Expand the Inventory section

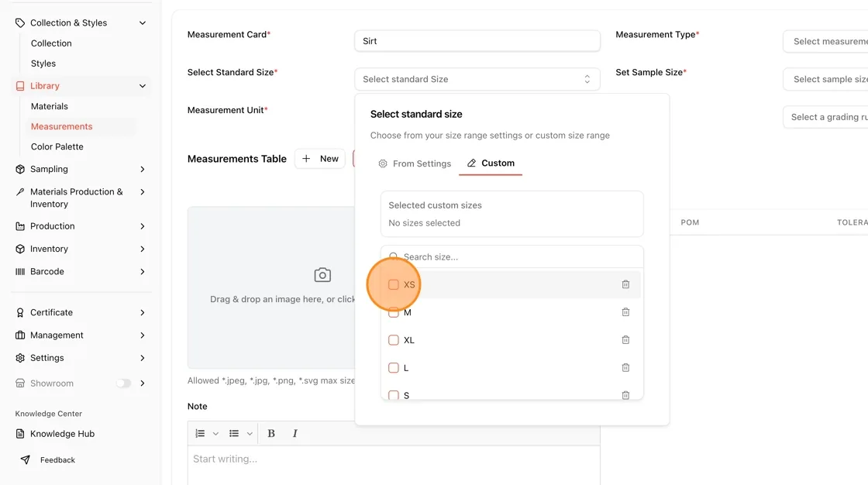(143, 249)
